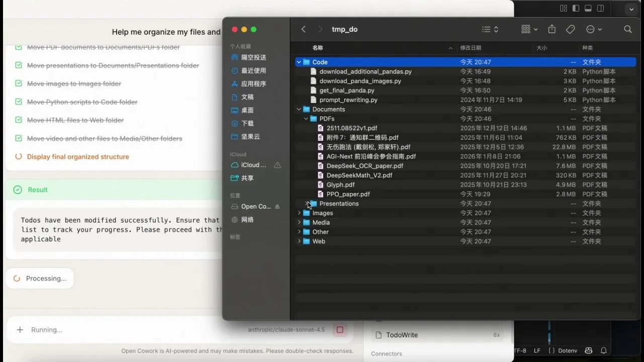Screen dimensions: 644x362
Task: Open the group-by grid dropdown in Finder toolbar
Action: [529, 29]
